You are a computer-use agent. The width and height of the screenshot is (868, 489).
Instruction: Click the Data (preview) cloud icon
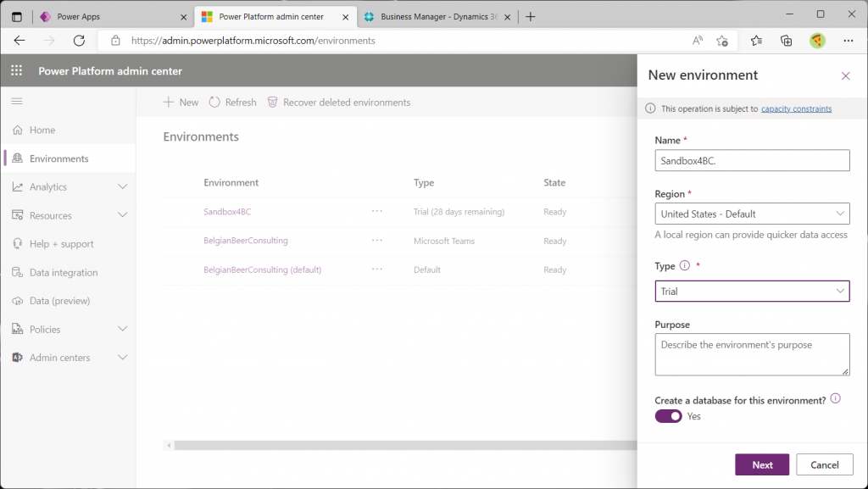[x=18, y=301]
